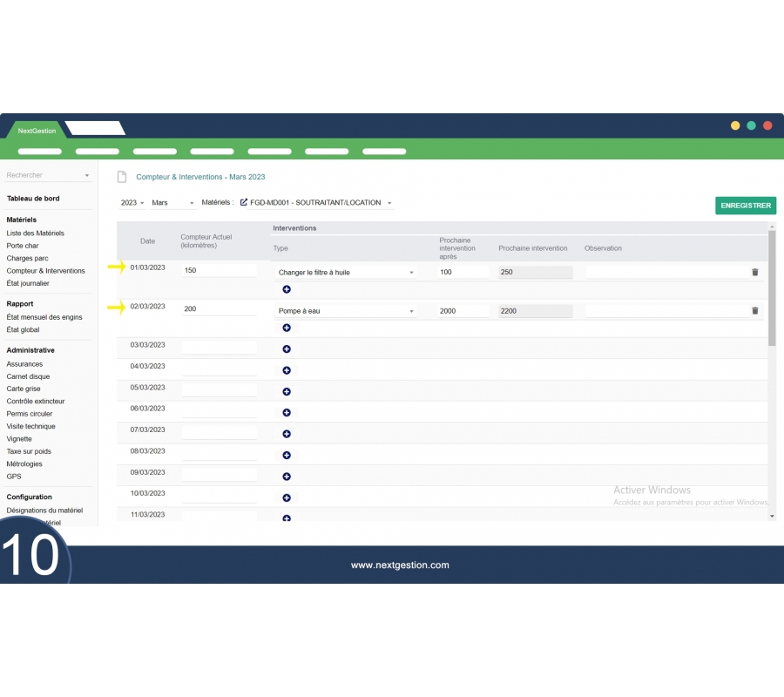Delete the 01/03/2023 intervention row with trash icon
Screen dimensions: 784x697
click(754, 272)
